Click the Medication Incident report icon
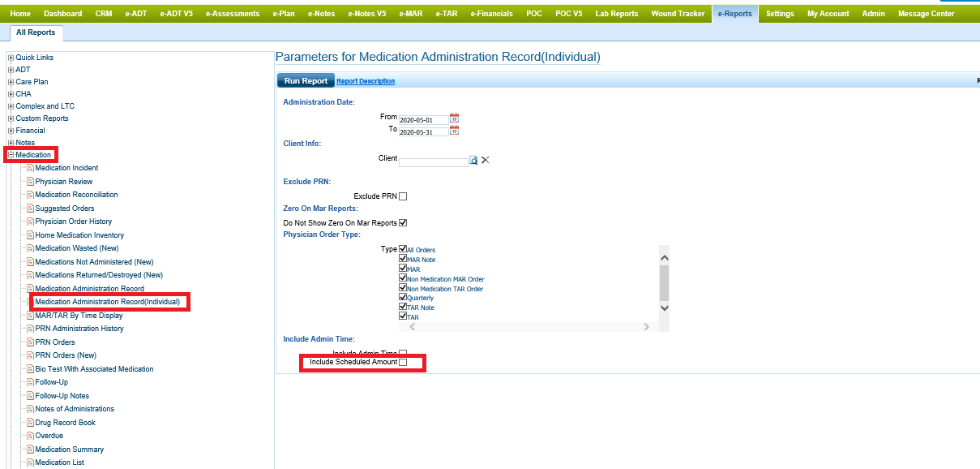Viewport: 980px width, 469px height. click(x=30, y=168)
